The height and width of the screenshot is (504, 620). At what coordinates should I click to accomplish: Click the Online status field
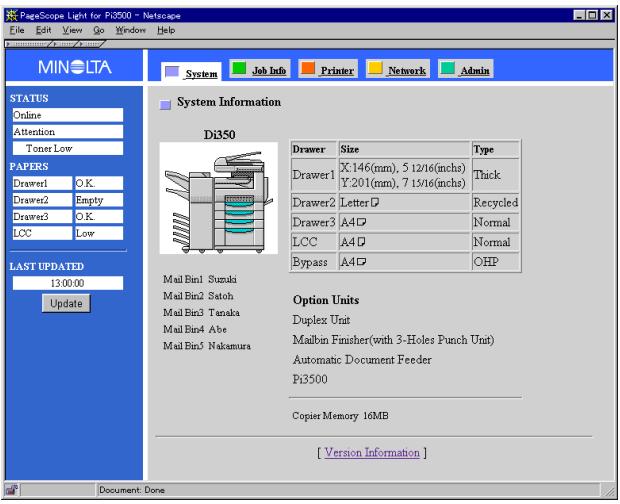point(68,115)
